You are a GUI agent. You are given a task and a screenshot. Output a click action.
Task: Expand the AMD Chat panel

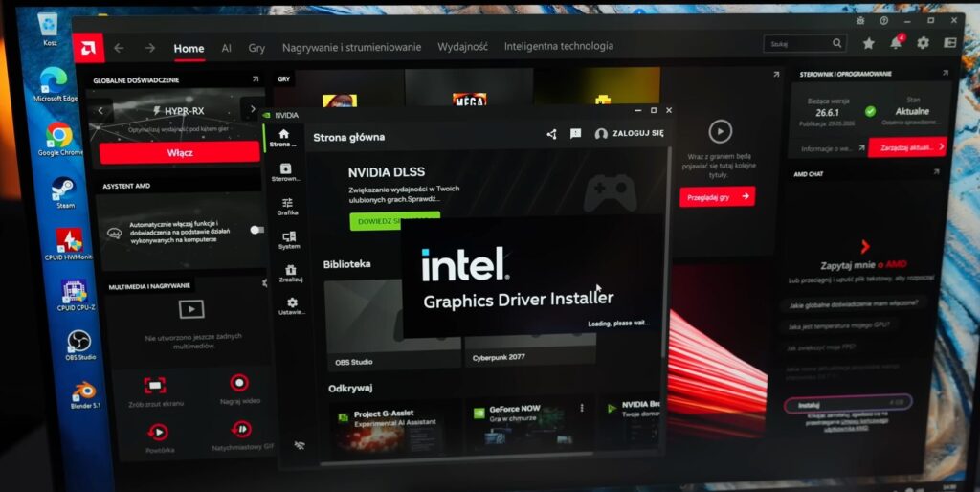tap(936, 171)
